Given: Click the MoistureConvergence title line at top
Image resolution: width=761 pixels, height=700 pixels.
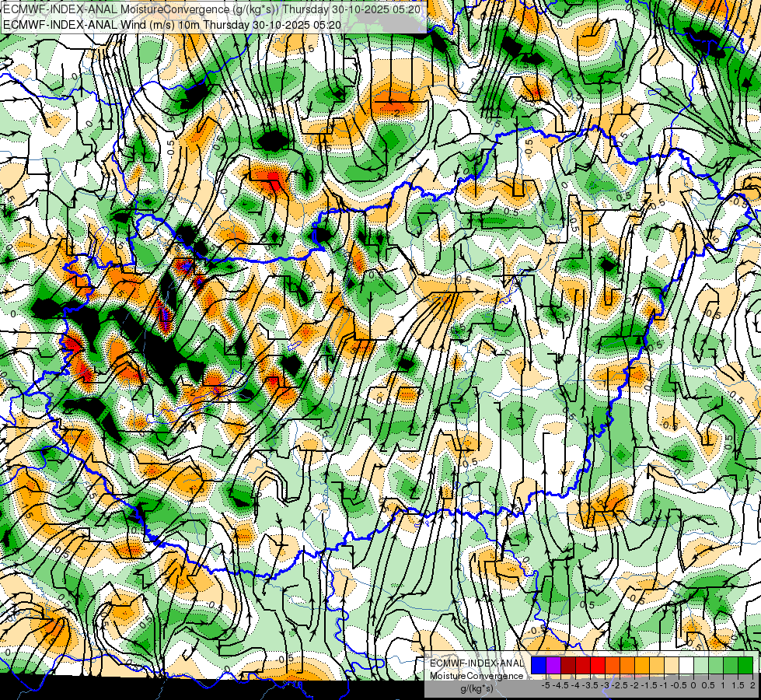Looking at the screenshot, I should (x=211, y=9).
